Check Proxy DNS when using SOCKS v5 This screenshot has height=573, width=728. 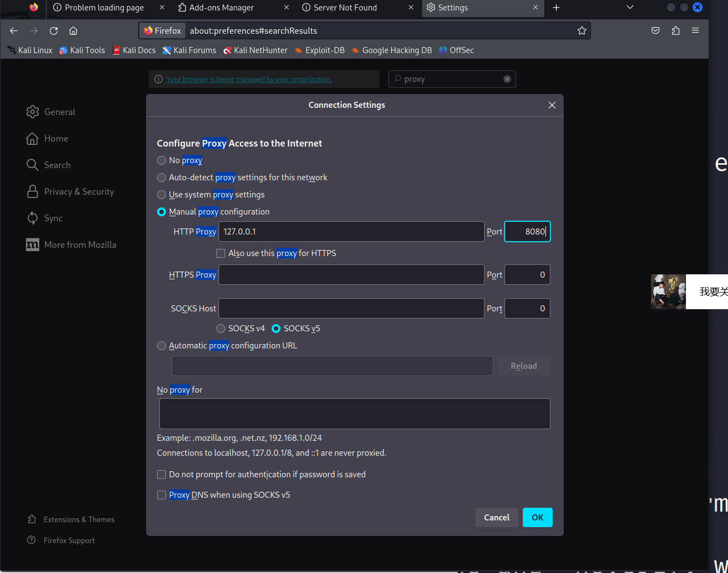[x=162, y=495]
